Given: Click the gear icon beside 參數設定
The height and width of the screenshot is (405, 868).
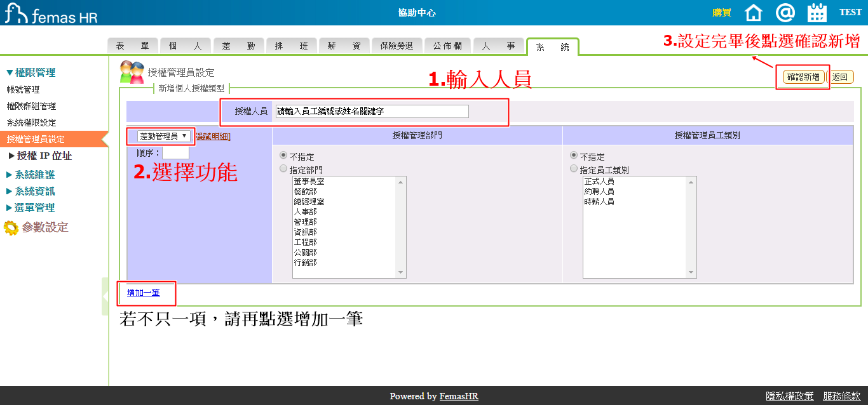Looking at the screenshot, I should [x=11, y=227].
